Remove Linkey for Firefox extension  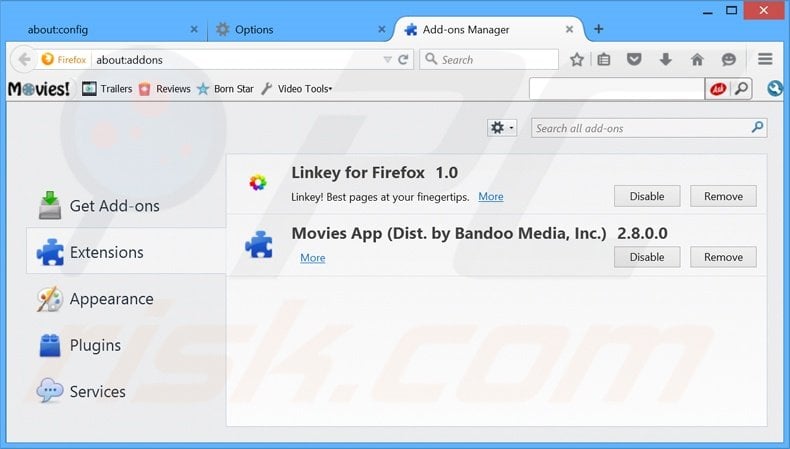(x=723, y=196)
